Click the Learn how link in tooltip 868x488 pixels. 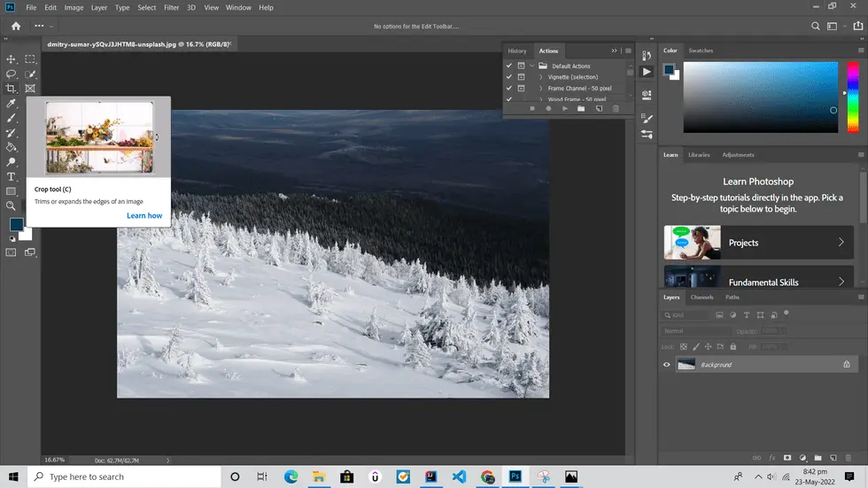144,216
